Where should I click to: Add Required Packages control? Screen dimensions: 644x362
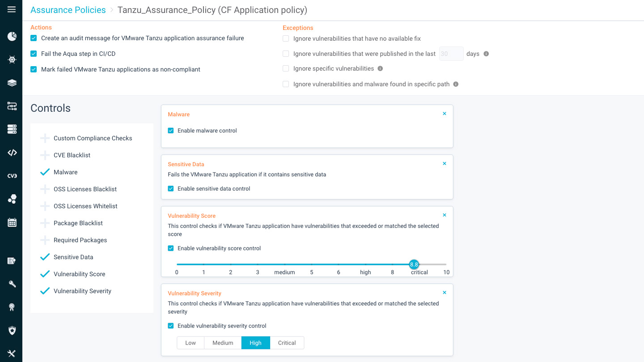pos(45,240)
